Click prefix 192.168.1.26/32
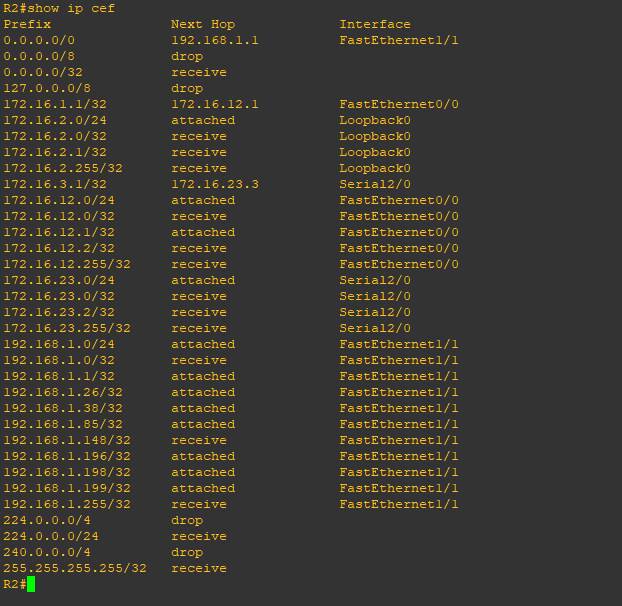The width and height of the screenshot is (622, 606). click(63, 392)
